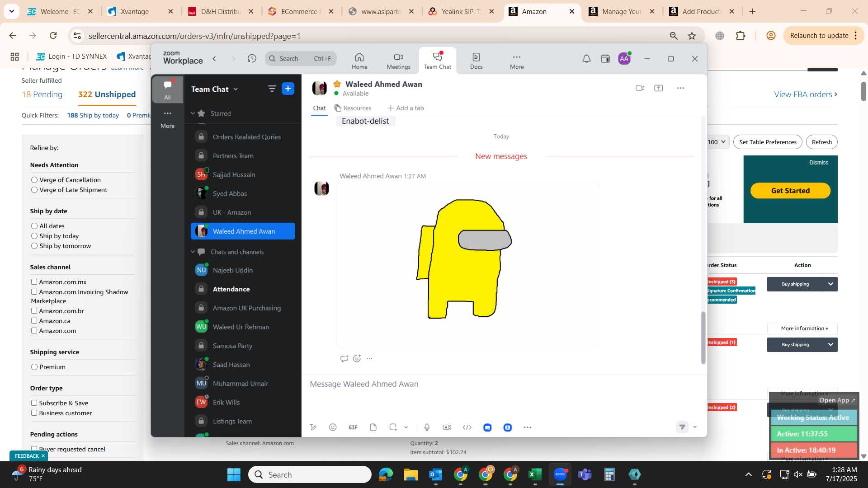The image size is (868, 488).
Task: Open screenshot options dropdown arrow
Action: tap(406, 427)
